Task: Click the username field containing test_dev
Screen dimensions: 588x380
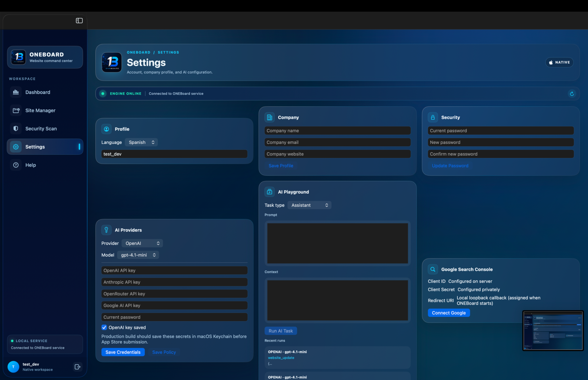Action: 174,154
